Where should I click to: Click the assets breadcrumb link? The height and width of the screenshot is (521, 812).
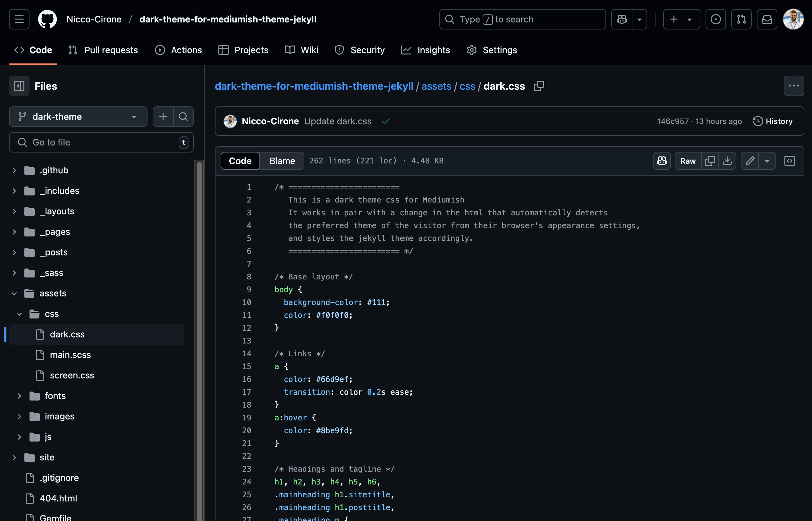click(x=436, y=86)
